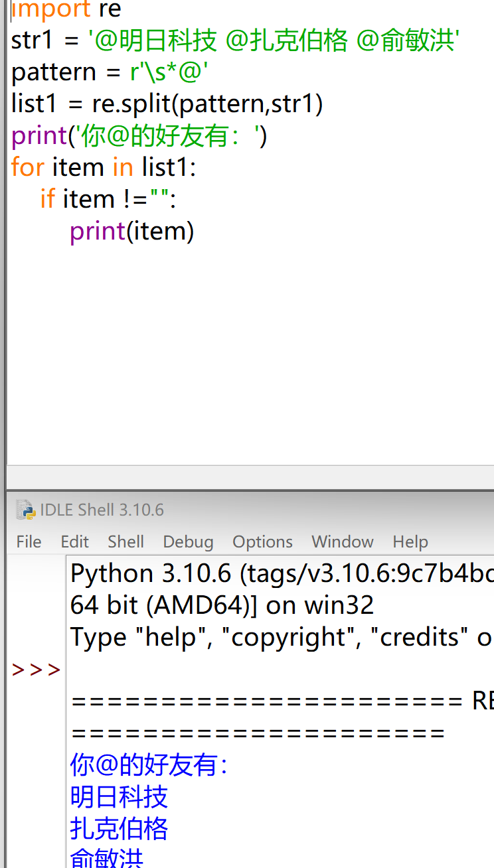This screenshot has height=868, width=494.
Task: Click the IDLE Shell 3.10.6 title text
Action: point(102,510)
